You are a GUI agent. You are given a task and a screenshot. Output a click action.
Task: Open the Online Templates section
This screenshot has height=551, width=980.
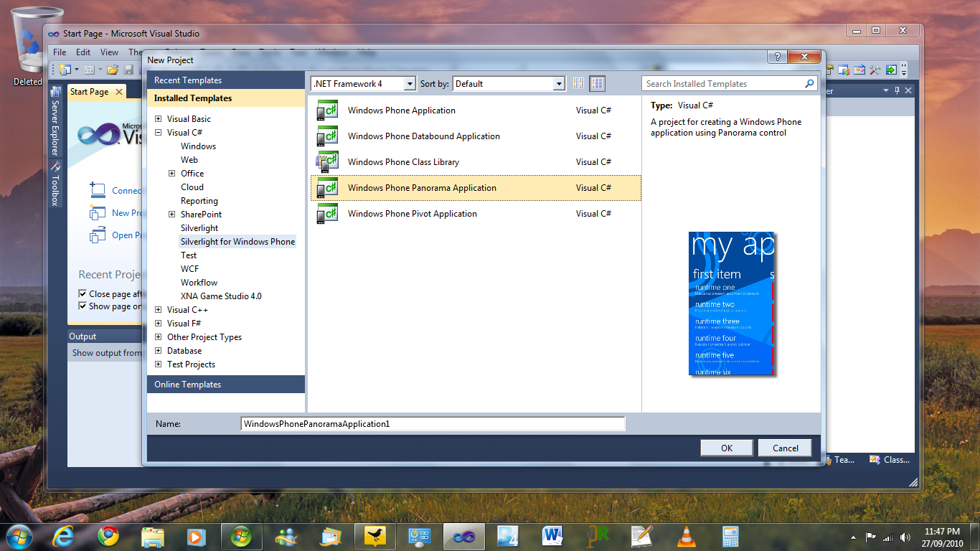(x=226, y=385)
